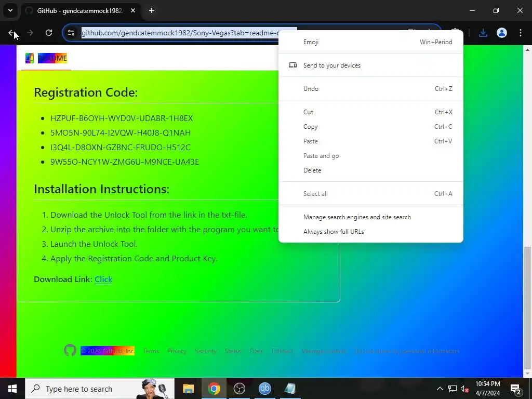The height and width of the screenshot is (399, 532).
Task: Open File Explorer from the taskbar
Action: pos(188,389)
